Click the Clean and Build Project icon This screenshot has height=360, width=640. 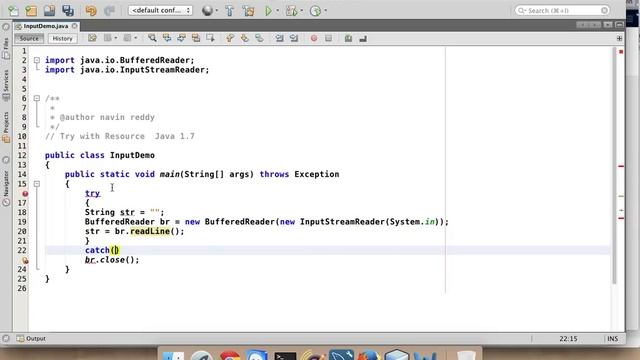click(248, 11)
